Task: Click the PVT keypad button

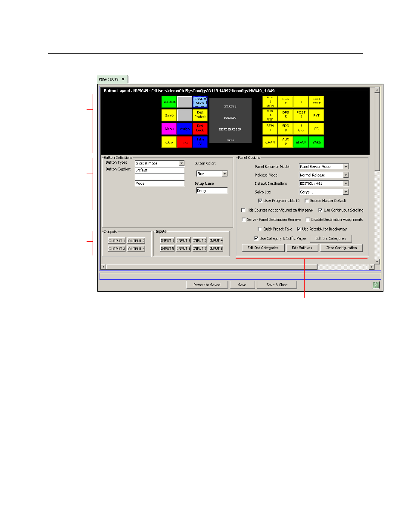Action: pos(316,115)
